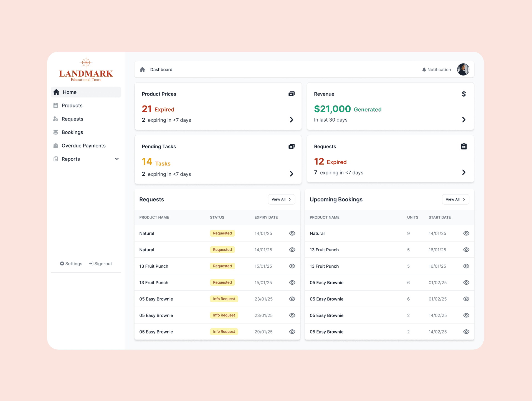This screenshot has width=532, height=401.
Task: Open the Product Prices card icon
Action: pyautogui.click(x=291, y=94)
